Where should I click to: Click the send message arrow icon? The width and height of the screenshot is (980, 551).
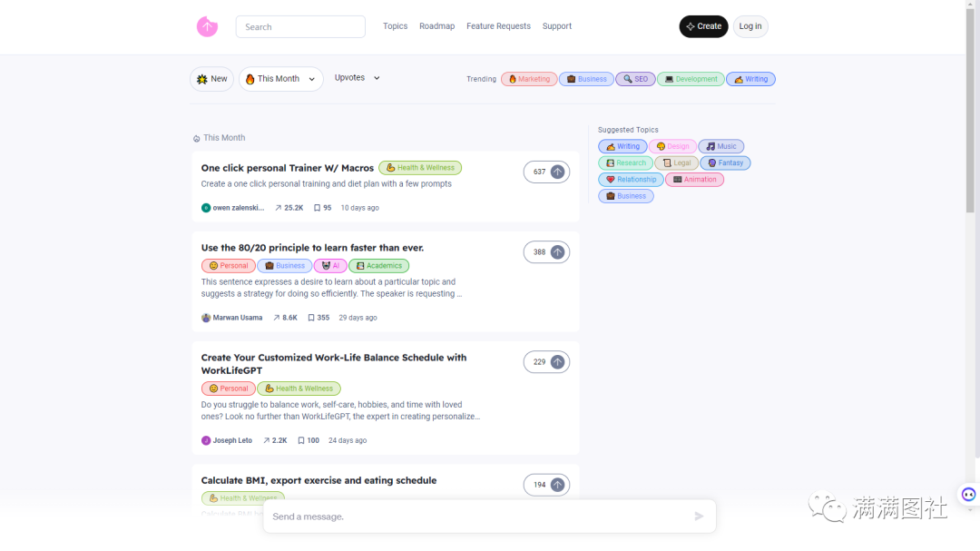(699, 517)
